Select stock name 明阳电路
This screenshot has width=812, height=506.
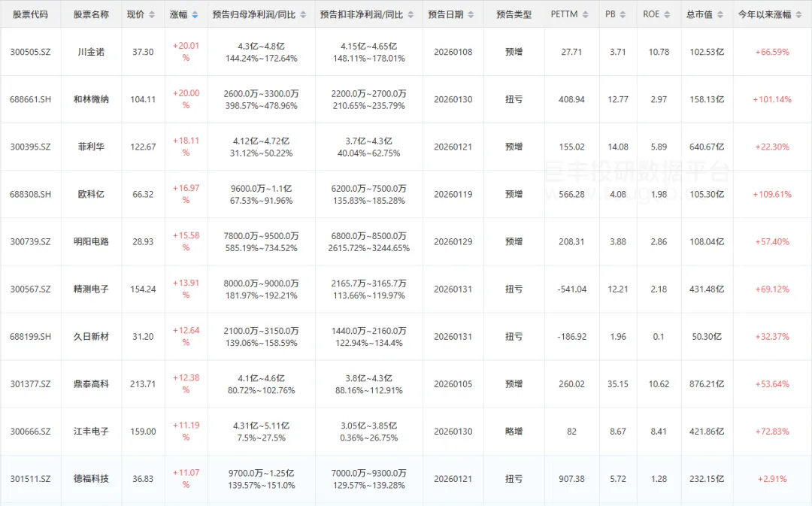click(91, 242)
